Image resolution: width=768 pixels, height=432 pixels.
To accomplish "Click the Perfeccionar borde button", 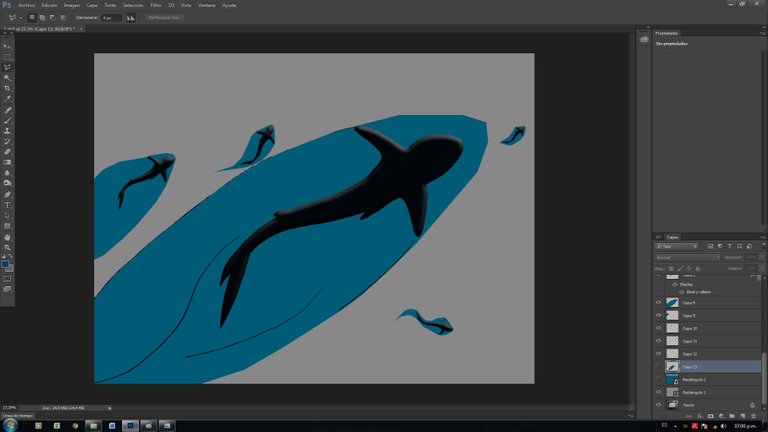I will point(165,17).
